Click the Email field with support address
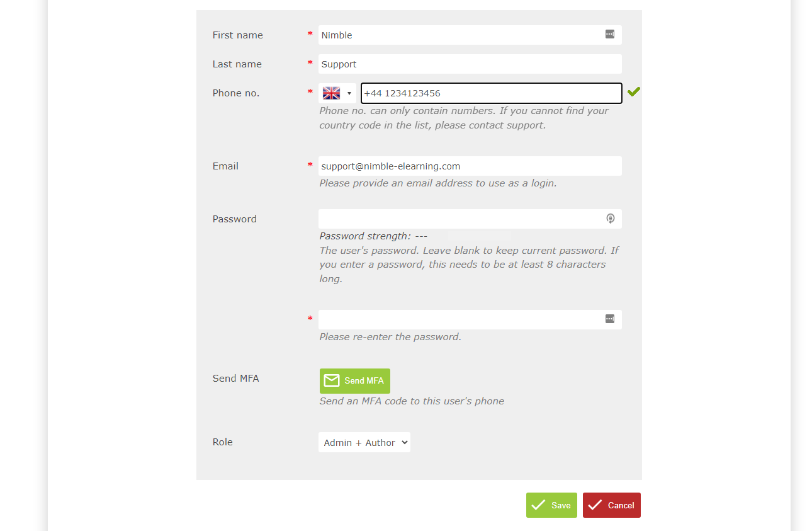The height and width of the screenshot is (531, 812). click(470, 166)
